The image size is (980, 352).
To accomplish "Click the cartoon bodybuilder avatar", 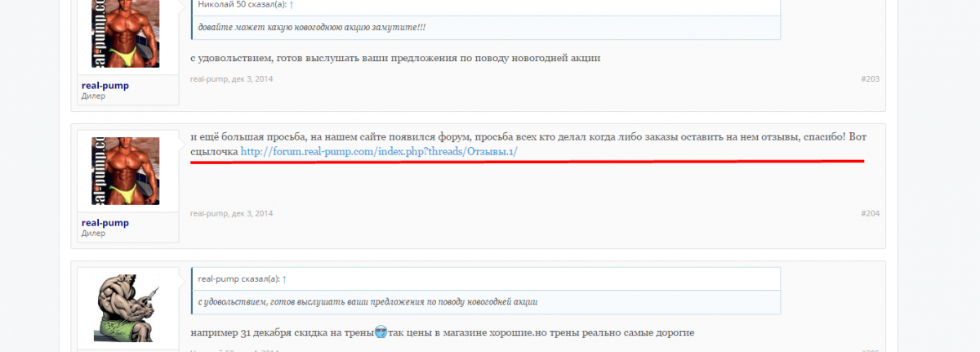I will (125, 308).
